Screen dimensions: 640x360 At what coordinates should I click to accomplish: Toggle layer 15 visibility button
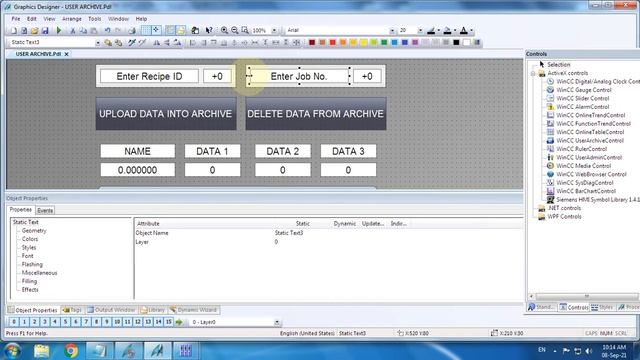[169, 322]
